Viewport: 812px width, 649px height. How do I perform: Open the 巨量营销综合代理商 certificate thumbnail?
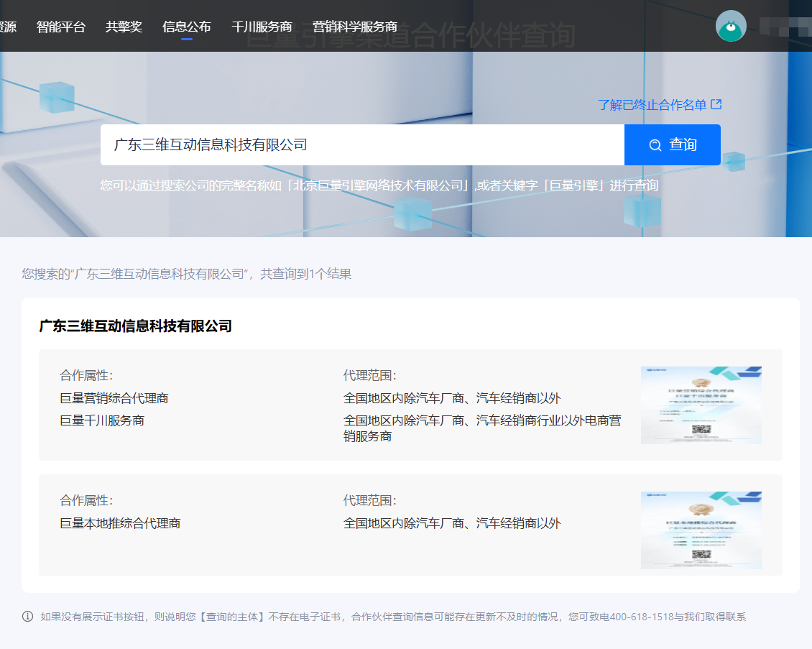coord(701,405)
